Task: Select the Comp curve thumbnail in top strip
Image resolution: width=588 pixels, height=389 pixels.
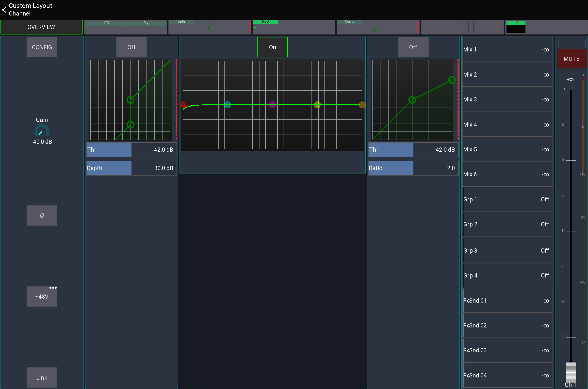Action: (378, 27)
